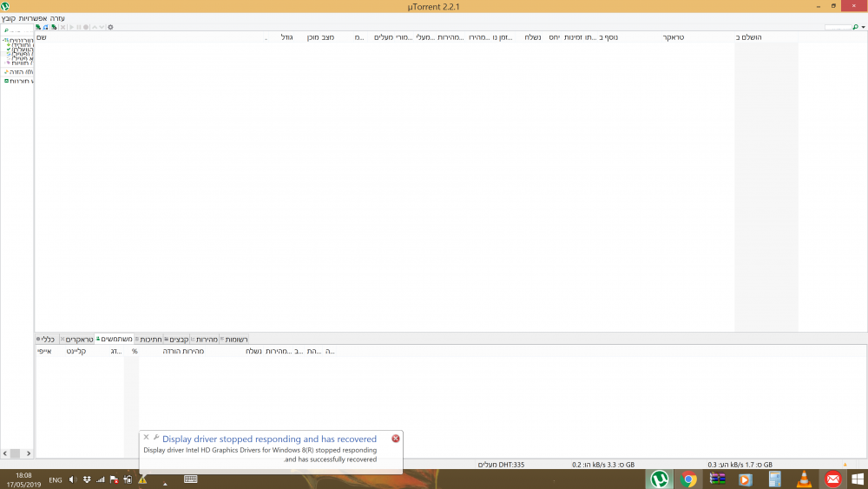
Task: Switch to the טראקרים tab
Action: [77, 340]
